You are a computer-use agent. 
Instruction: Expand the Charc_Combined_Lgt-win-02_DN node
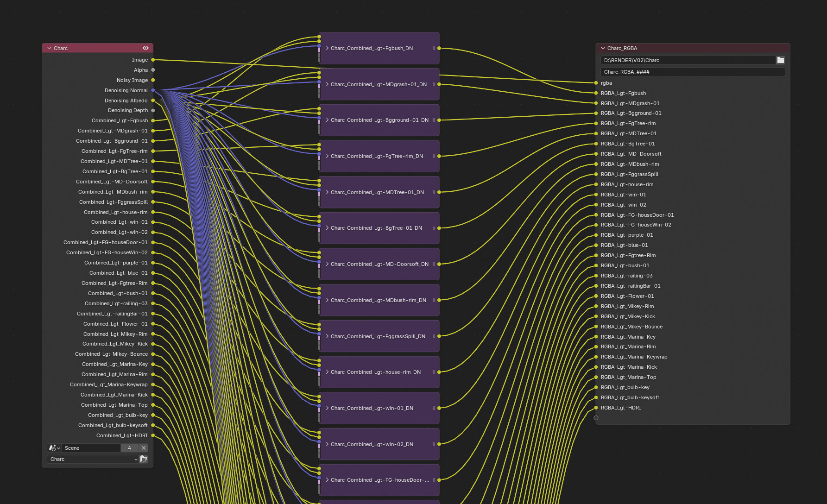pyautogui.click(x=327, y=444)
